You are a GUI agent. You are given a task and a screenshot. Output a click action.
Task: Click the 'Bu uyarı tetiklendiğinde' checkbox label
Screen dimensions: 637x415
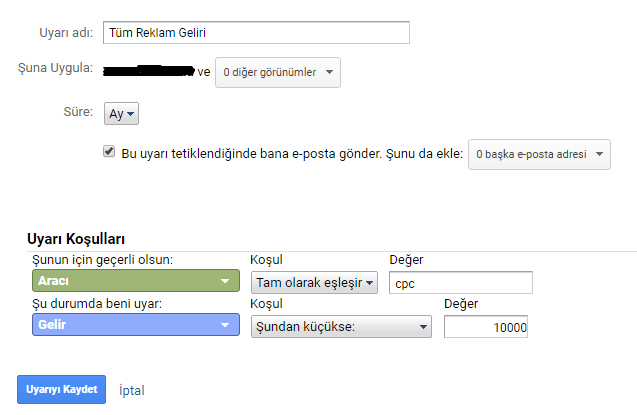(290, 154)
